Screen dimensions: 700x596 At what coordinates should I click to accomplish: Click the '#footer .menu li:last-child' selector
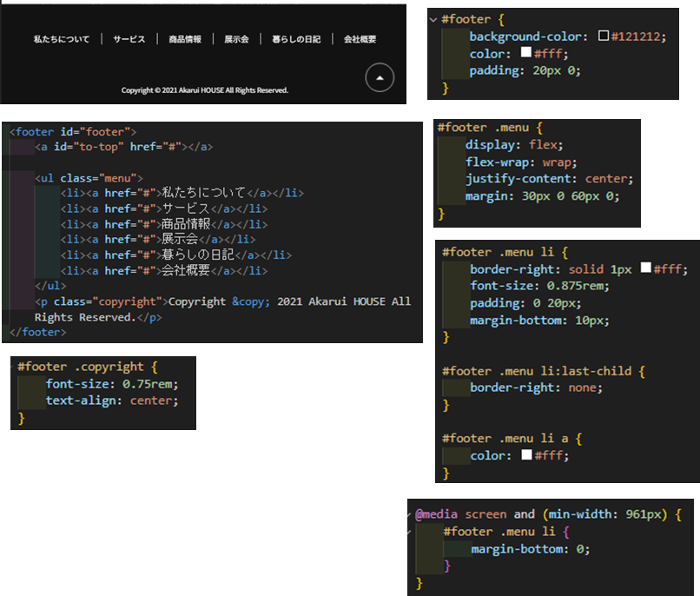[537, 371]
